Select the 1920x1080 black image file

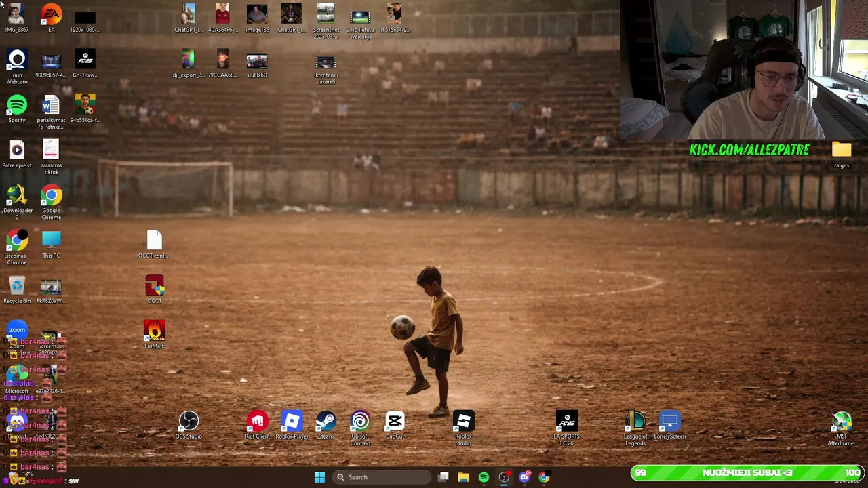coord(85,18)
